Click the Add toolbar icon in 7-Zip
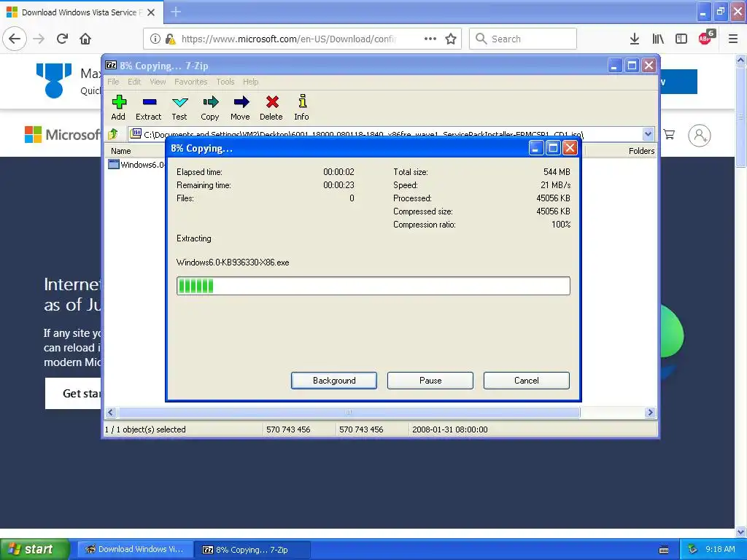Screen dimensions: 747x560 (x=118, y=108)
